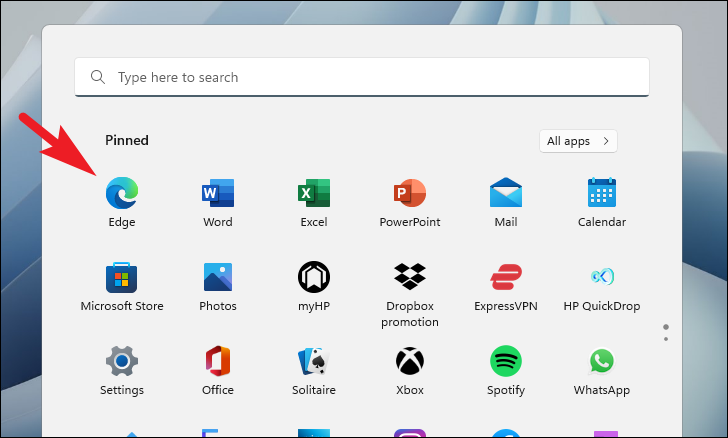Go to the second pinned page dot
Viewport: 728px width, 438px height.
[666, 339]
